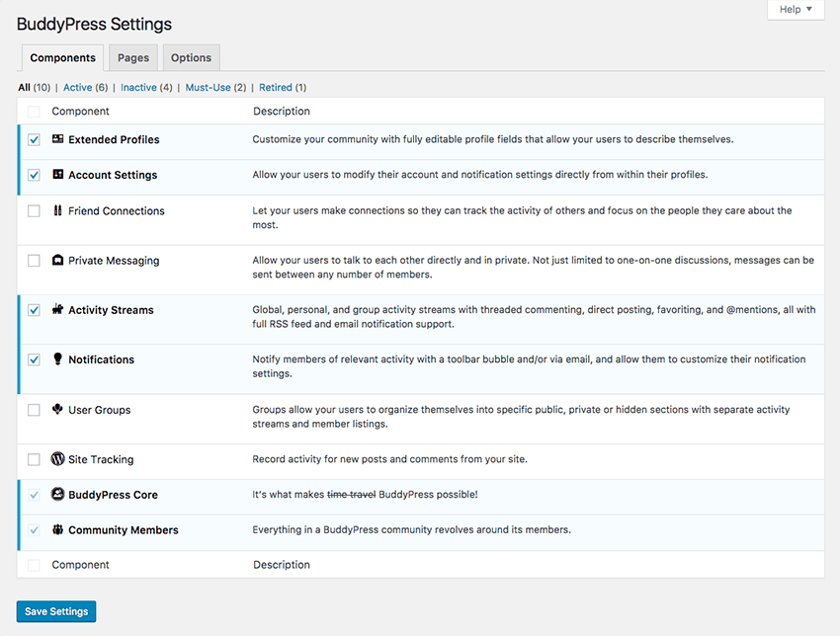This screenshot has width=840, height=636.
Task: Click the Account Settings component icon
Action: click(x=58, y=175)
